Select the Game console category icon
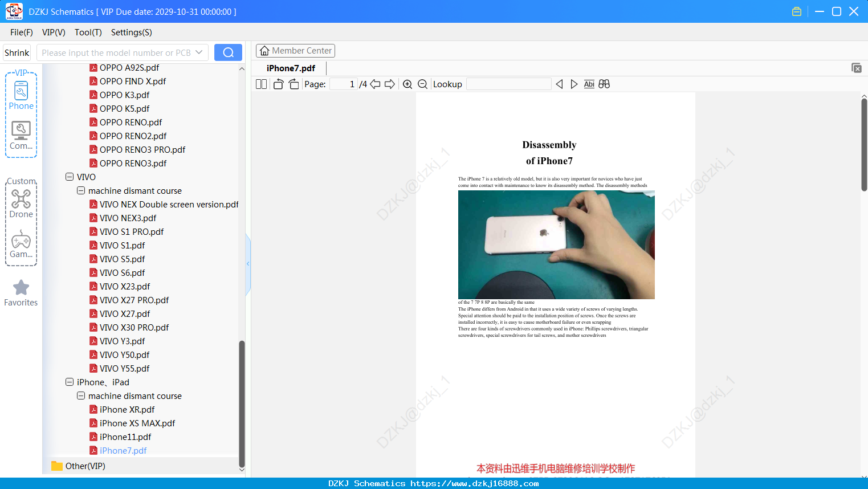This screenshot has height=489, width=868. pos(21,244)
